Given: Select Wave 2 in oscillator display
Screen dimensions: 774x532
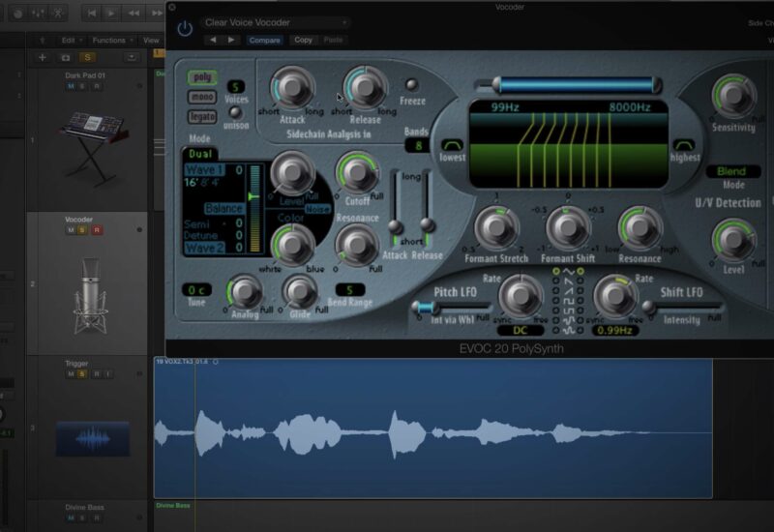Looking at the screenshot, I should point(204,248).
